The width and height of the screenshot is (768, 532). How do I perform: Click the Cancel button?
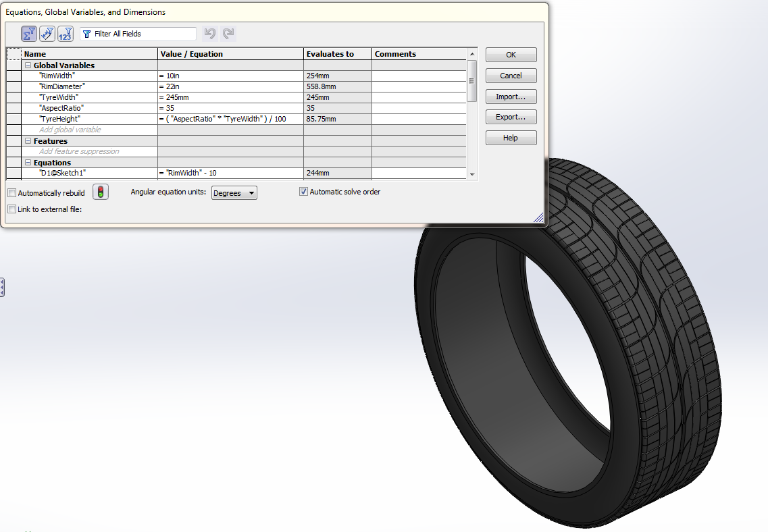coord(511,76)
